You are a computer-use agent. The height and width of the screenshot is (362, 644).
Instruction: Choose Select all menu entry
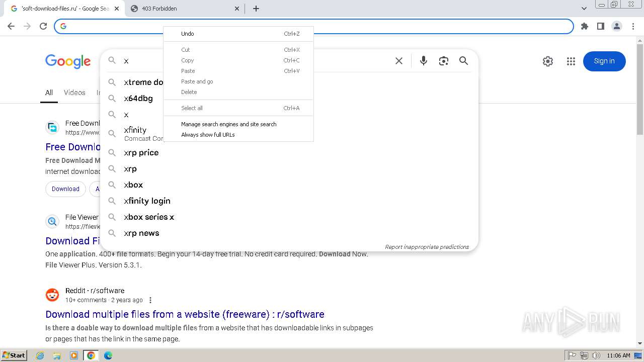238,108
